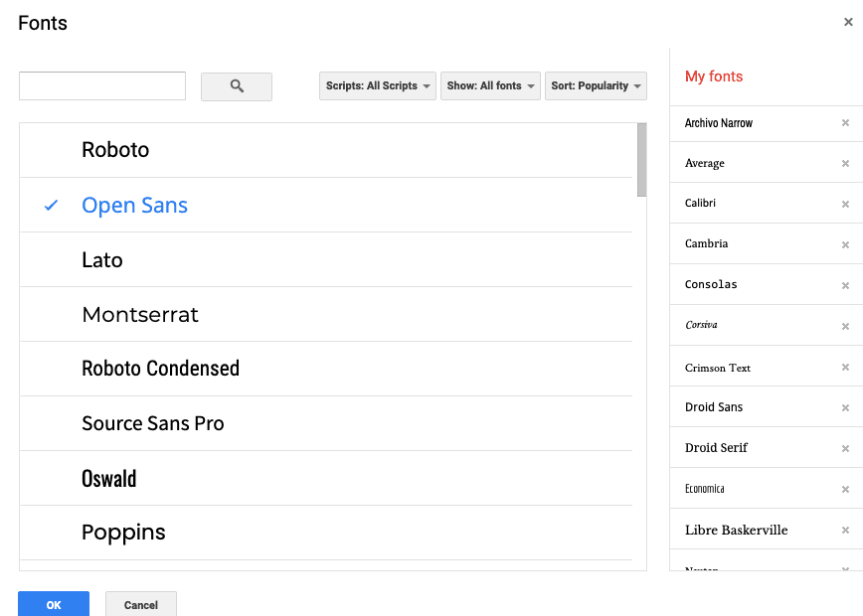The width and height of the screenshot is (863, 616).
Task: Select Cambria in My fonts
Action: click(x=706, y=243)
